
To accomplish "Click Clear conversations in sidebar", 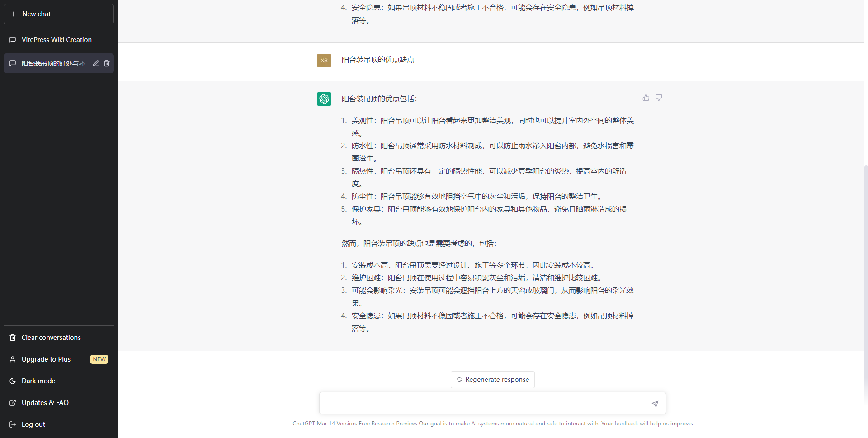I will 51,338.
